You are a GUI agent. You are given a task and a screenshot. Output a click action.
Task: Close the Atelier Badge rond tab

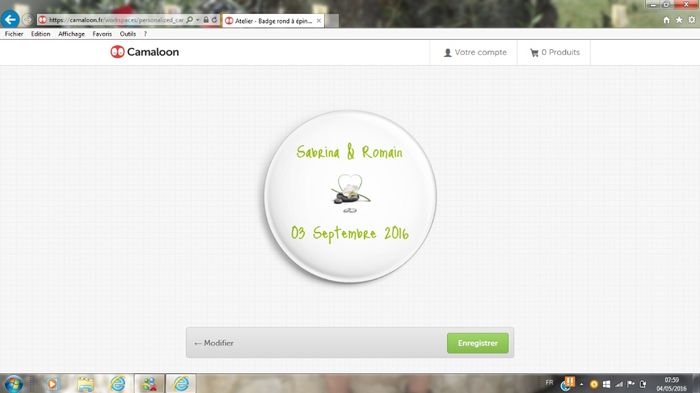point(319,21)
